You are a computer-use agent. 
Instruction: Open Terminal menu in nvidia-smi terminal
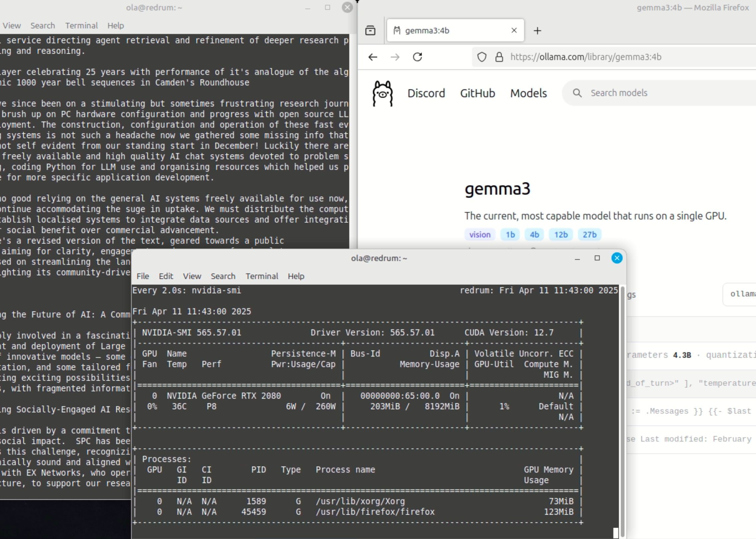(x=262, y=276)
